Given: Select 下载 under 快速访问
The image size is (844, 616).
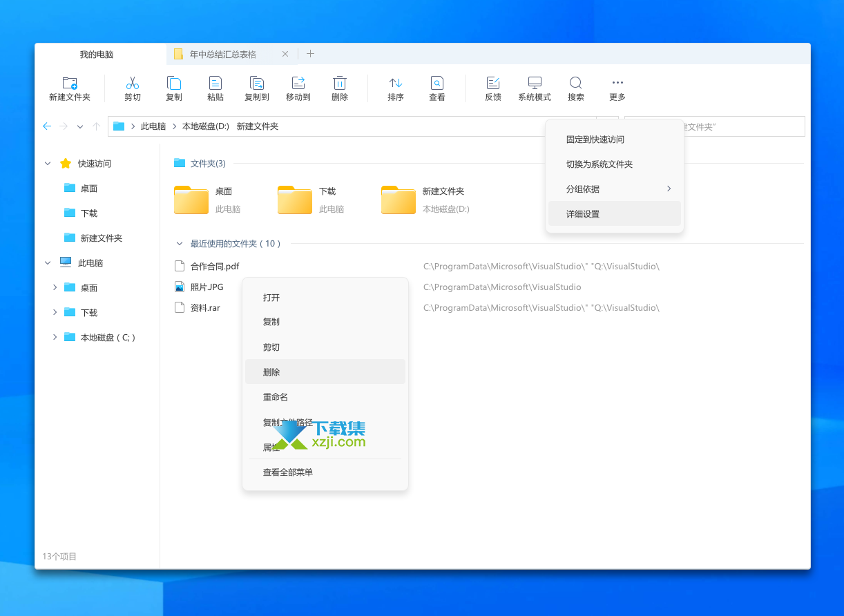Looking at the screenshot, I should click(x=89, y=213).
